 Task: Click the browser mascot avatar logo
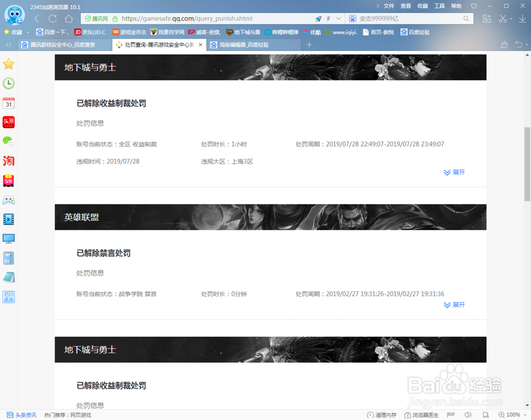14,15
